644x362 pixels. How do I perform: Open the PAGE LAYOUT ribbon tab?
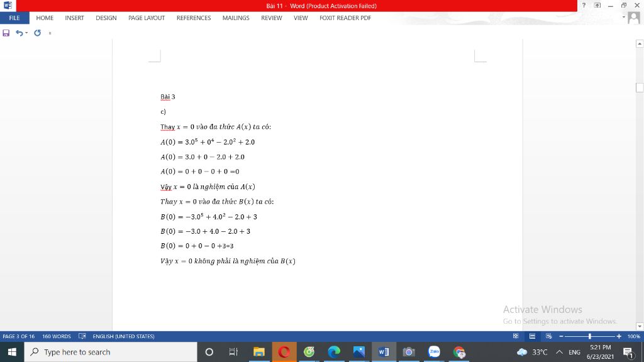[146, 18]
